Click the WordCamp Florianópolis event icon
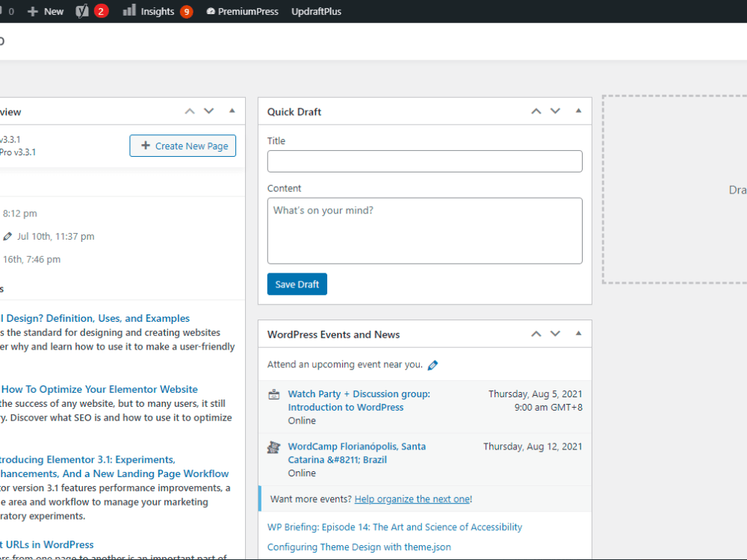 273,447
